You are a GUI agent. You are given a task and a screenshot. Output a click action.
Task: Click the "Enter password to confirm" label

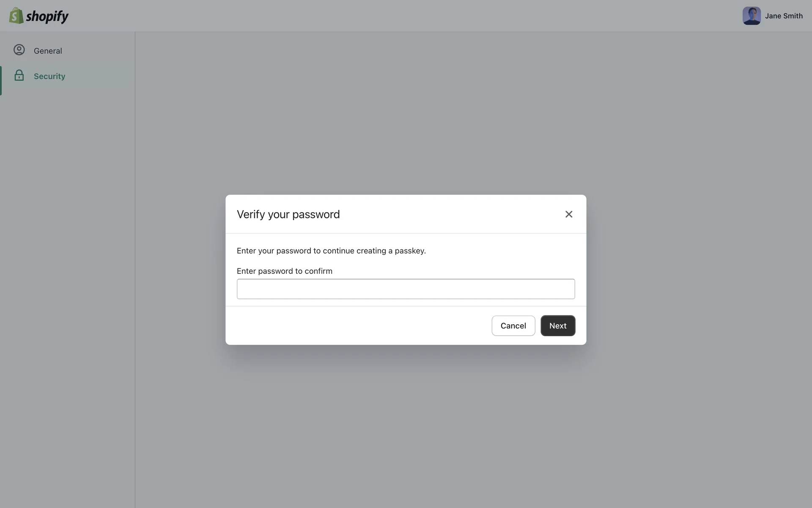click(284, 271)
